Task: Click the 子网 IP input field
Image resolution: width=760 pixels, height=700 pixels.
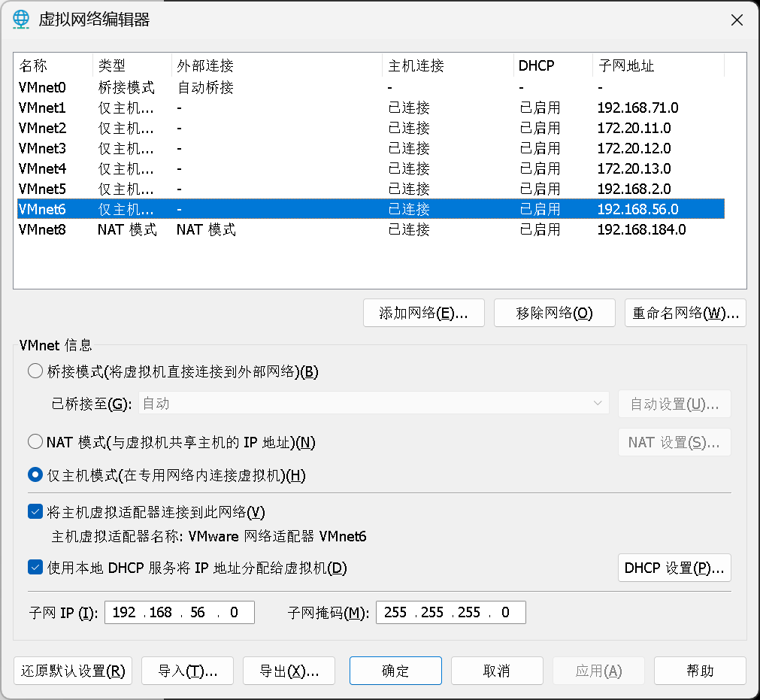Action: coord(179,613)
